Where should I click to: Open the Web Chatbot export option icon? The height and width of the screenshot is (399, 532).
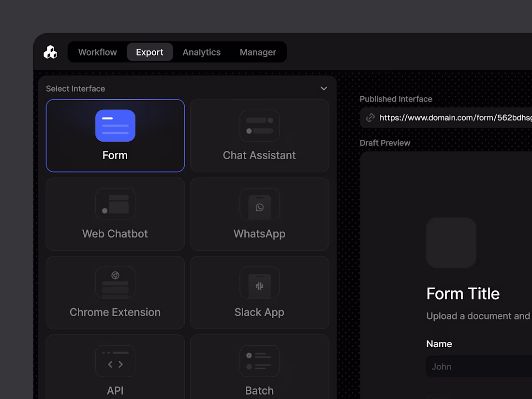(x=115, y=204)
